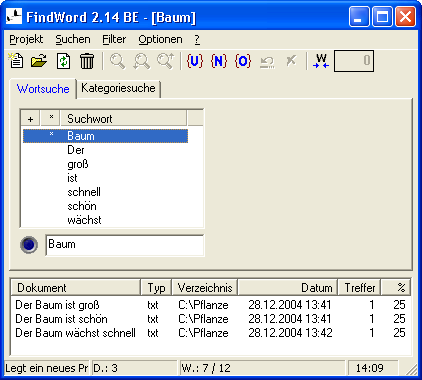This screenshot has width=422, height=380.
Task: Click the trash can delete icon
Action: [x=87, y=61]
